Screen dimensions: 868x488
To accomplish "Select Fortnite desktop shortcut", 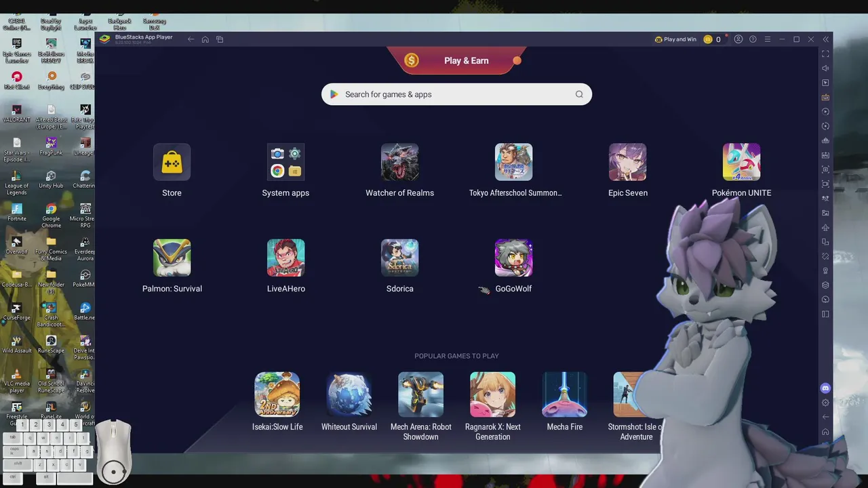I will click(17, 212).
